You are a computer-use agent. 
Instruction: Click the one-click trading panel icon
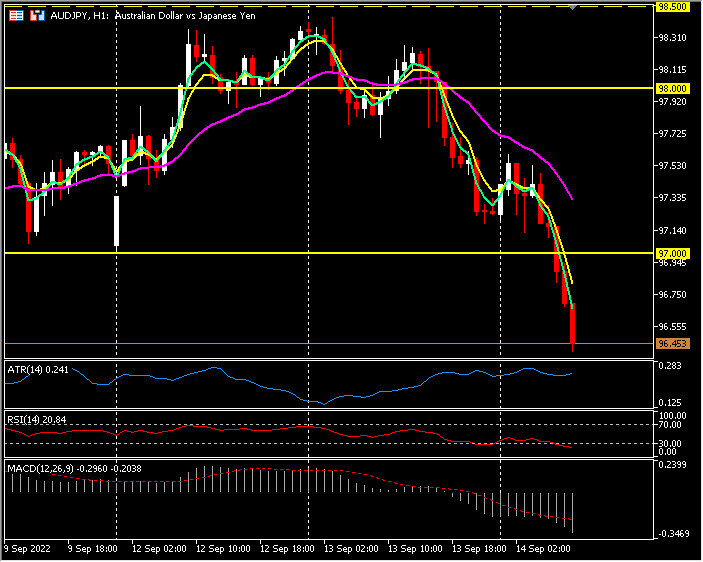coord(17,17)
